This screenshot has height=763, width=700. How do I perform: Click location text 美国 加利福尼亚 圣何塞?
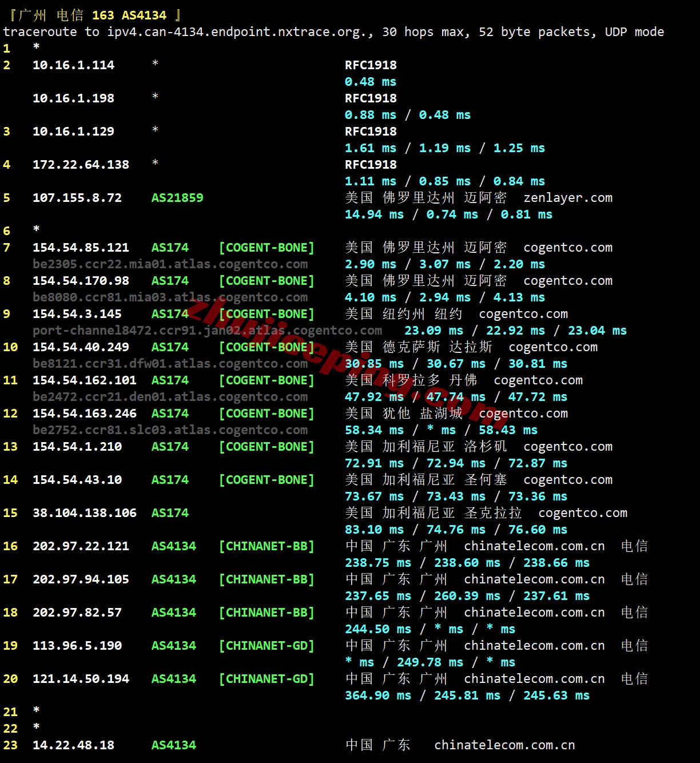[x=426, y=480]
